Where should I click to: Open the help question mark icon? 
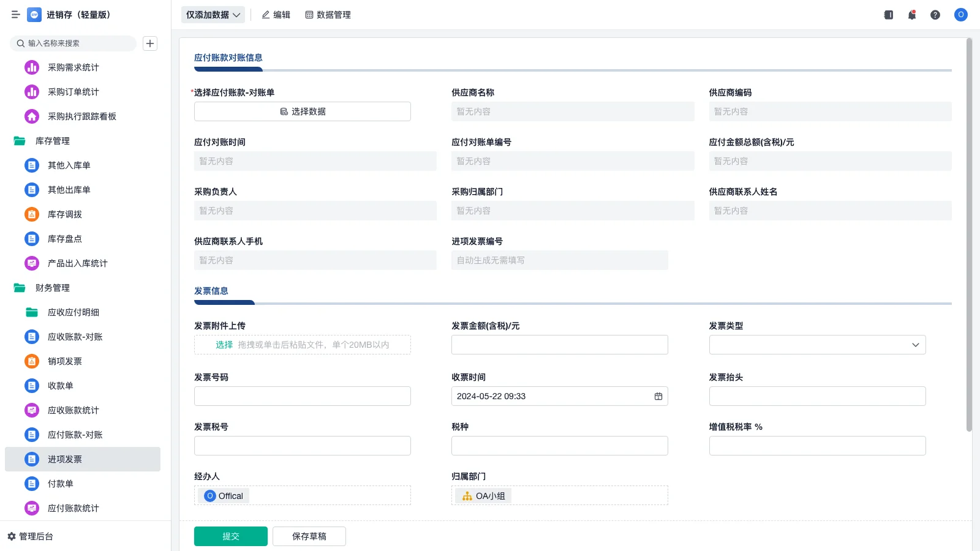coord(935,15)
